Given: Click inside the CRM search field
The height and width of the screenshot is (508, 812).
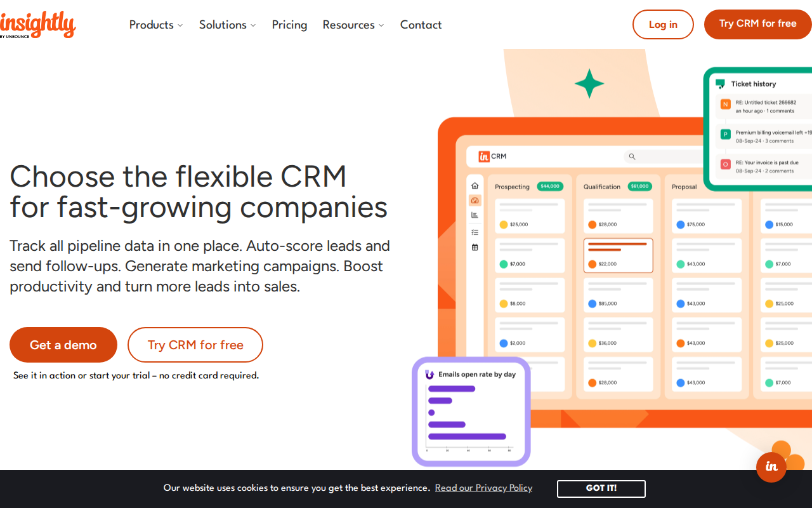Looking at the screenshot, I should click(666, 156).
